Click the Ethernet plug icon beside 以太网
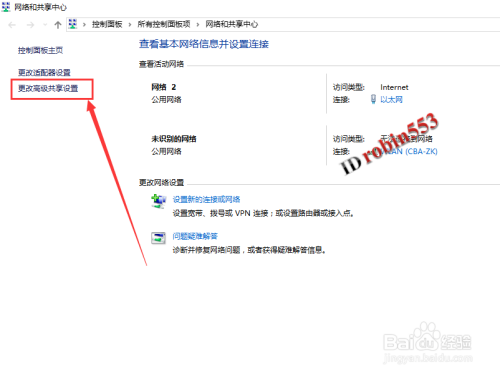The image size is (500, 375). point(373,99)
